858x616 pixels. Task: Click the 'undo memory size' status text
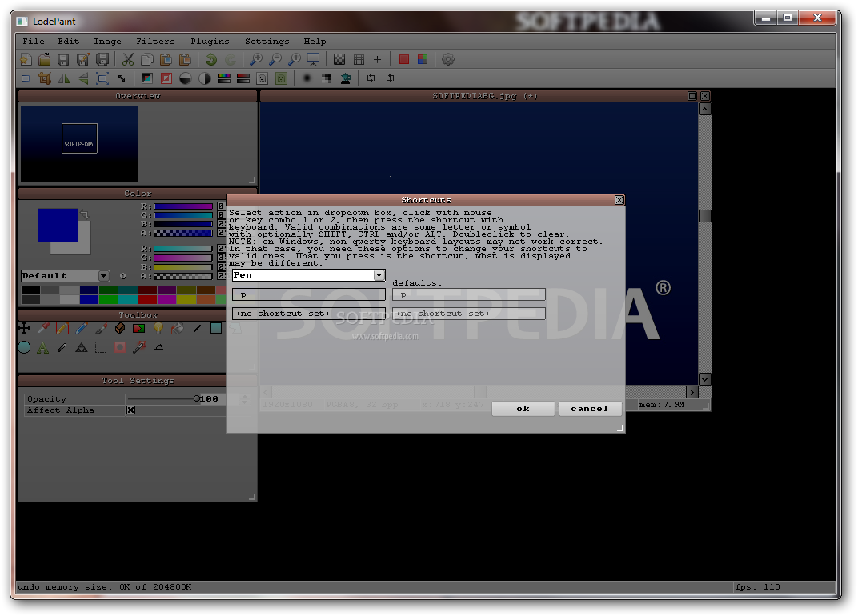pyautogui.click(x=105, y=587)
